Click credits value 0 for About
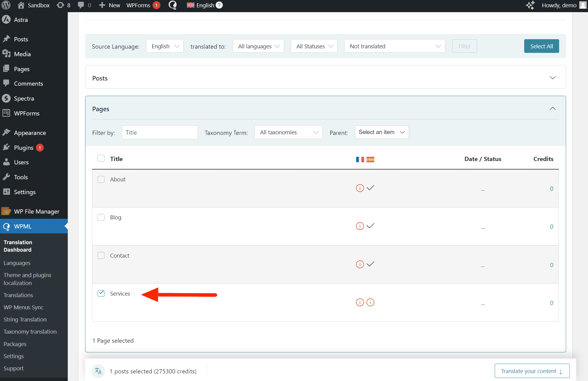Image resolution: width=588 pixels, height=381 pixels. point(552,189)
